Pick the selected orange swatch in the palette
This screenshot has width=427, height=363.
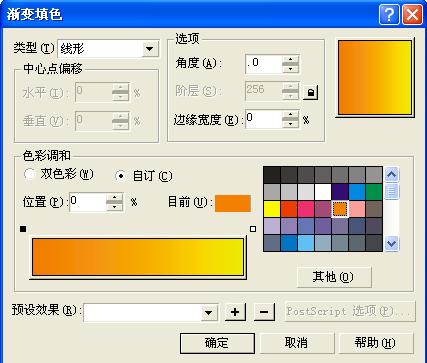340,209
